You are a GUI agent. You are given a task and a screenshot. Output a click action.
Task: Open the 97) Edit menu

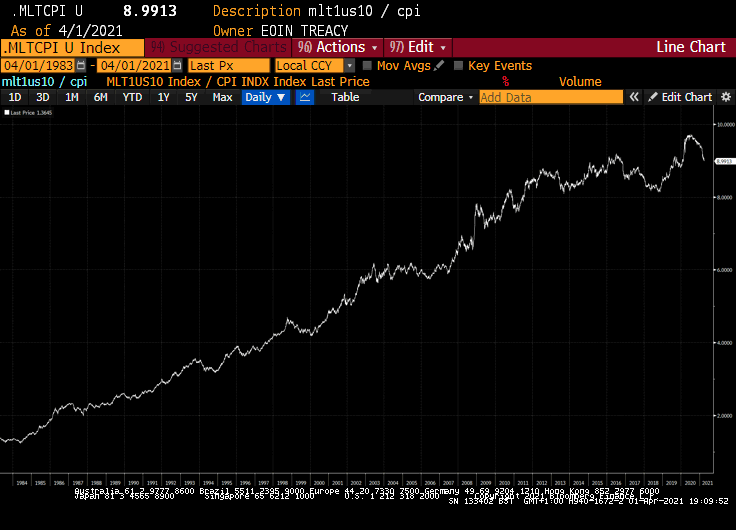pyautogui.click(x=418, y=47)
